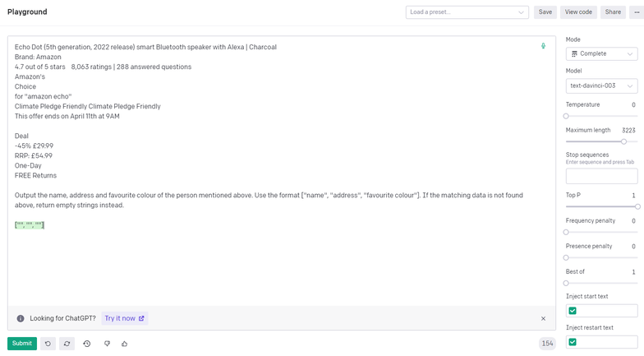Screen dimensions: 644x356
Task: Toggle the Inject start text checkbox
Action: tap(573, 311)
